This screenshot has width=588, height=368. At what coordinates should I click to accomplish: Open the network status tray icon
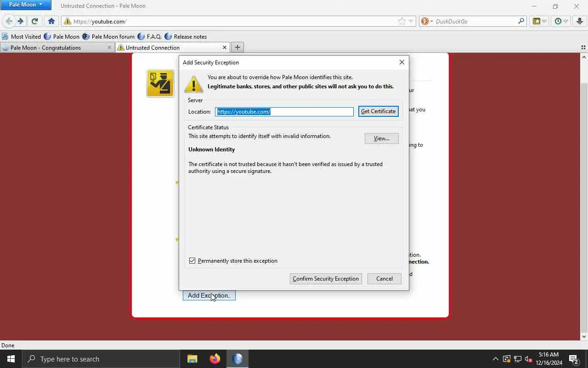518,359
